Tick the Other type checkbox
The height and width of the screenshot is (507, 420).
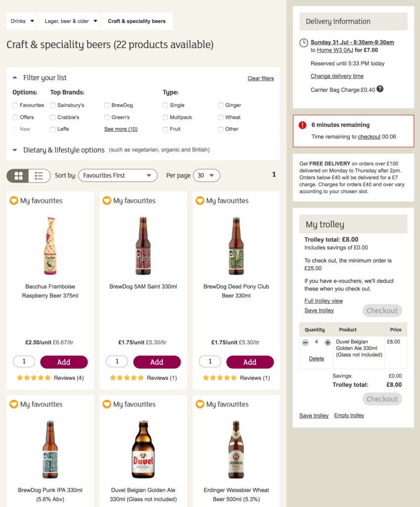click(x=221, y=129)
